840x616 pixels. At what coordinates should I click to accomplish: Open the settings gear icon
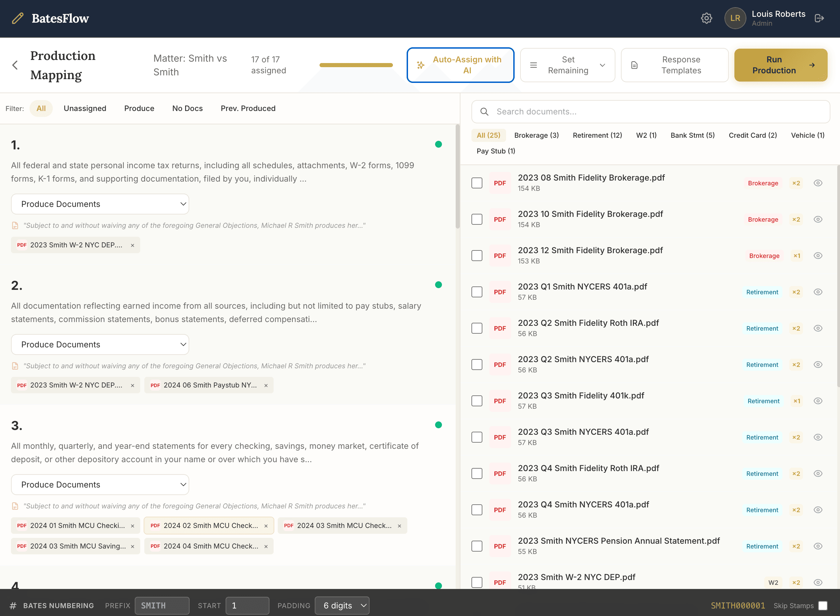(x=706, y=18)
